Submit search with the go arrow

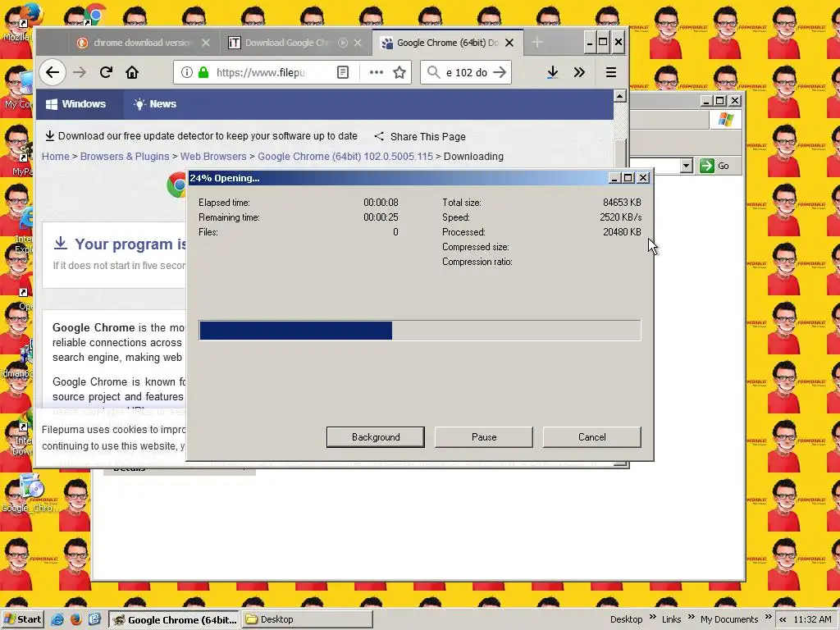click(500, 72)
